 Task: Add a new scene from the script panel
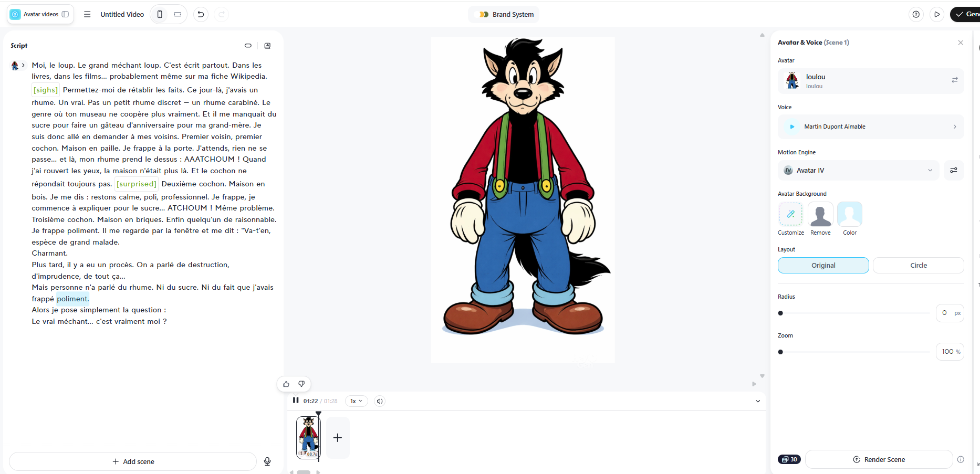[133, 461]
